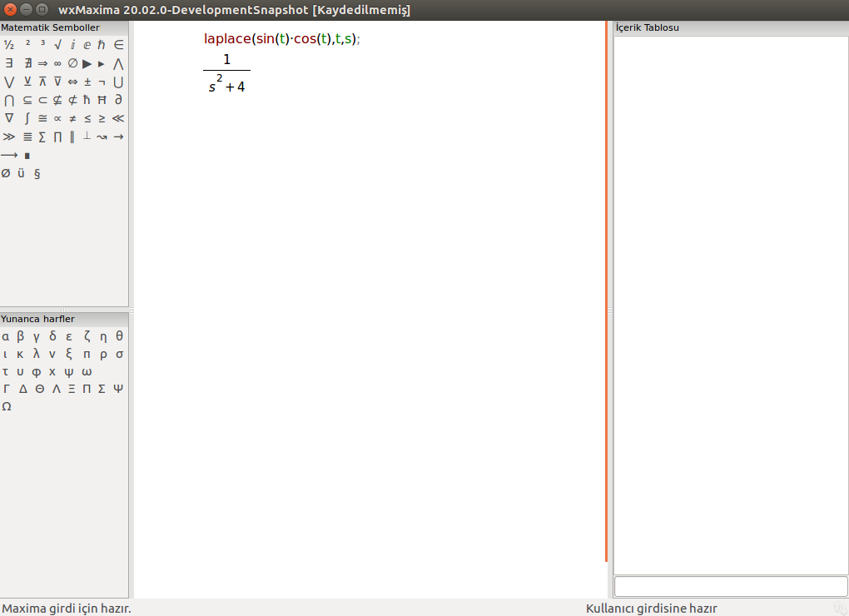Image resolution: width=849 pixels, height=616 pixels.
Task: Click the İçerik Tablosu search field
Action: point(731,586)
